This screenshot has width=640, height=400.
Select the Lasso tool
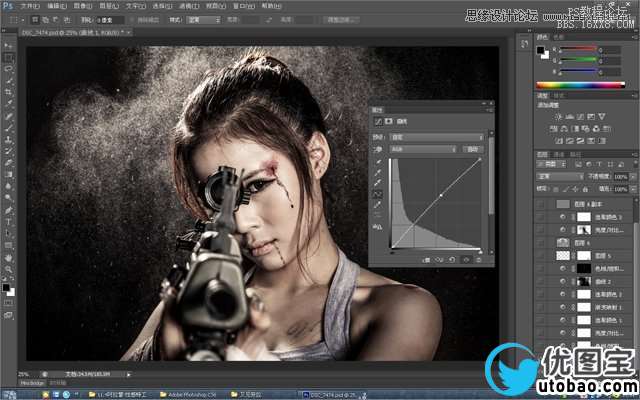click(9, 69)
